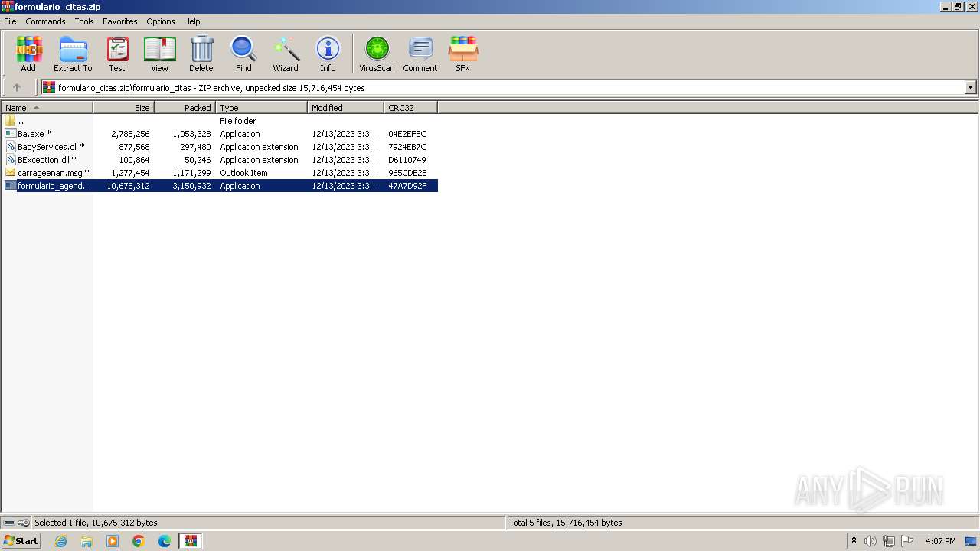Open Help menu
The image size is (980, 551).
pos(192,21)
